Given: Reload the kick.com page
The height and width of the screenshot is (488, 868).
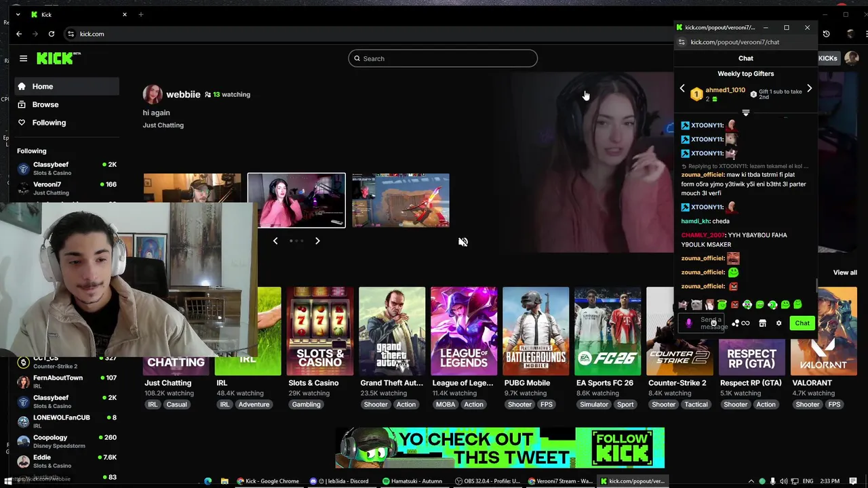Looking at the screenshot, I should pyautogui.click(x=52, y=34).
